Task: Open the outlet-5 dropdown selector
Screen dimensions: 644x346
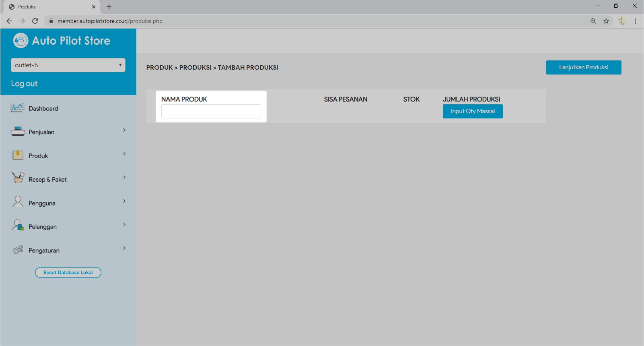Action: tap(68, 65)
